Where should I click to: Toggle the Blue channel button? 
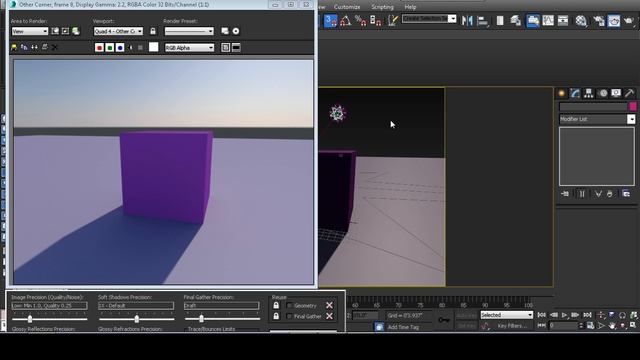coord(120,48)
